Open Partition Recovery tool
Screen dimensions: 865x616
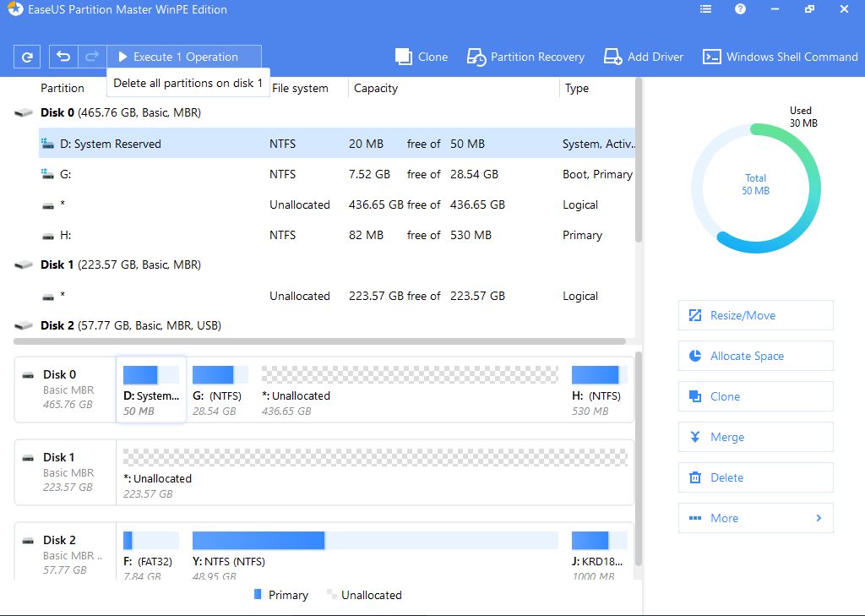tap(525, 57)
